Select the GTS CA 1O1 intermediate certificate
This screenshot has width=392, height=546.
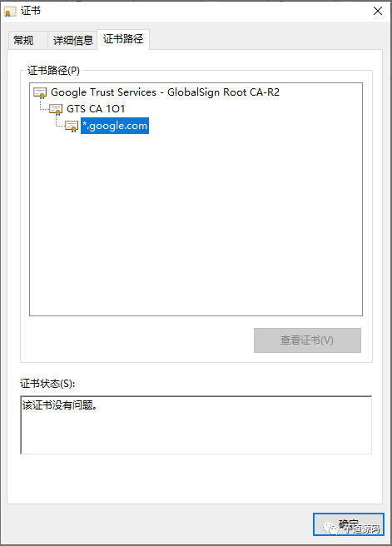[x=96, y=109]
